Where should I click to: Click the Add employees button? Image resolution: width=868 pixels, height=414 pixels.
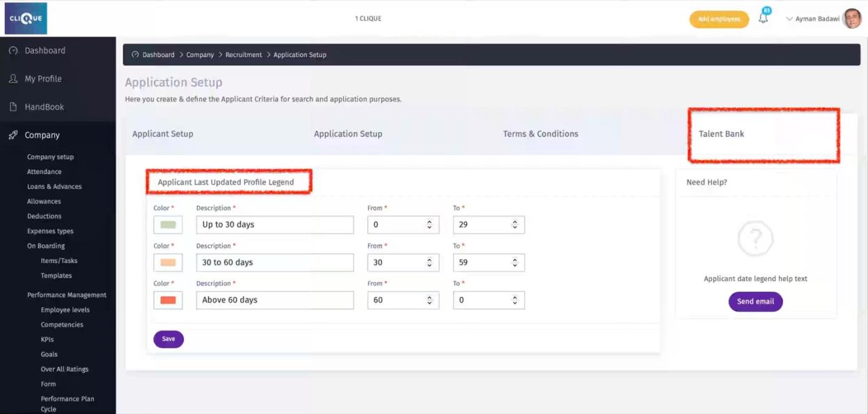[719, 19]
